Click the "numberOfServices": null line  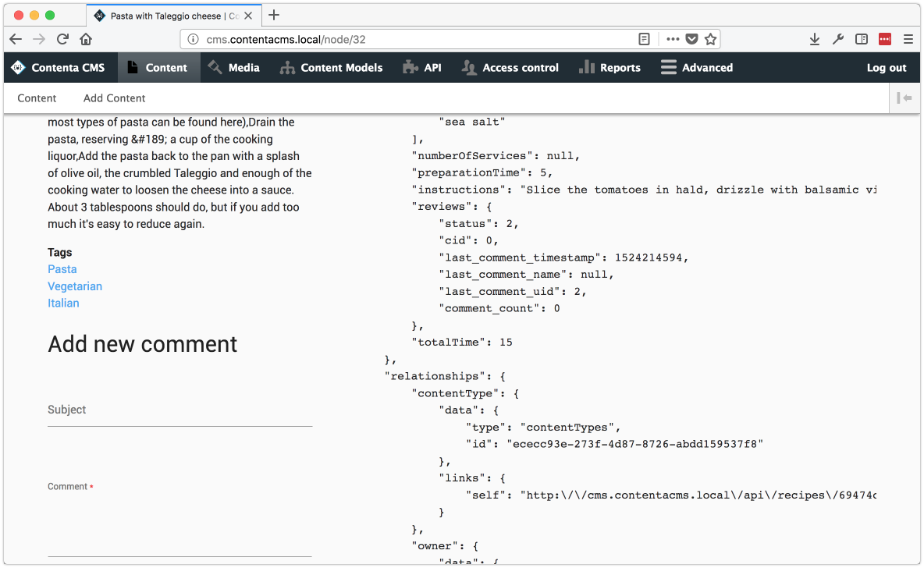tap(496, 156)
